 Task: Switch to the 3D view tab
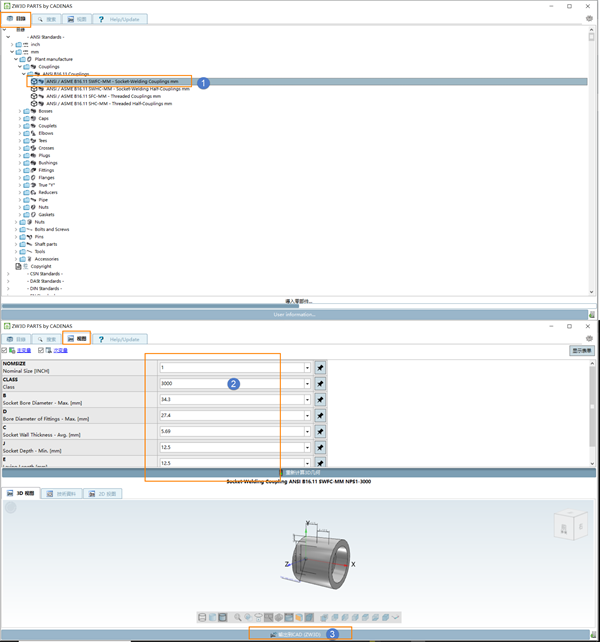coord(21,493)
